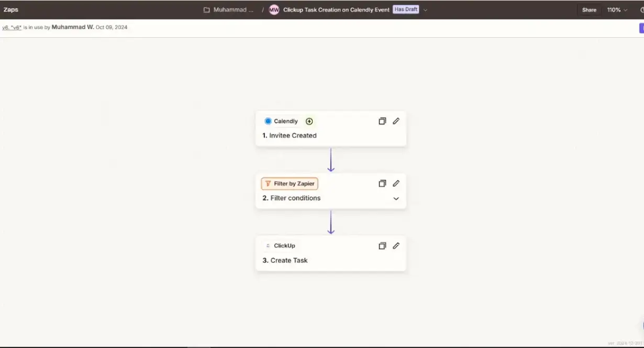This screenshot has width=644, height=348.
Task: Edit the Invitee Created step
Action: (396, 121)
